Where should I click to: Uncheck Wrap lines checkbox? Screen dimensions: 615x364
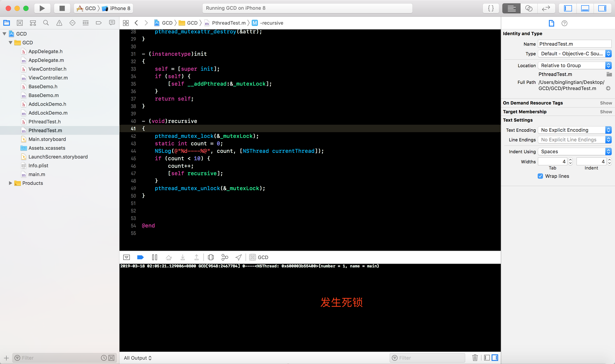point(540,176)
